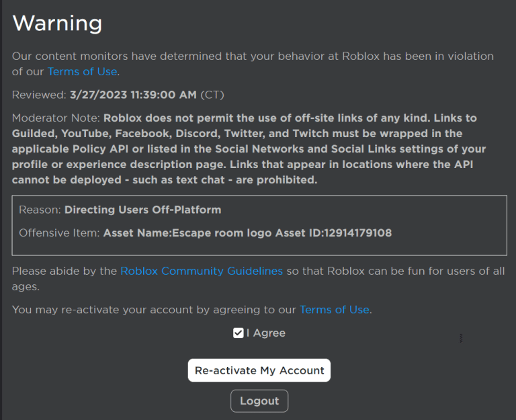Open the Roblox Community Guidelines link
The height and width of the screenshot is (420, 516).
click(x=201, y=271)
